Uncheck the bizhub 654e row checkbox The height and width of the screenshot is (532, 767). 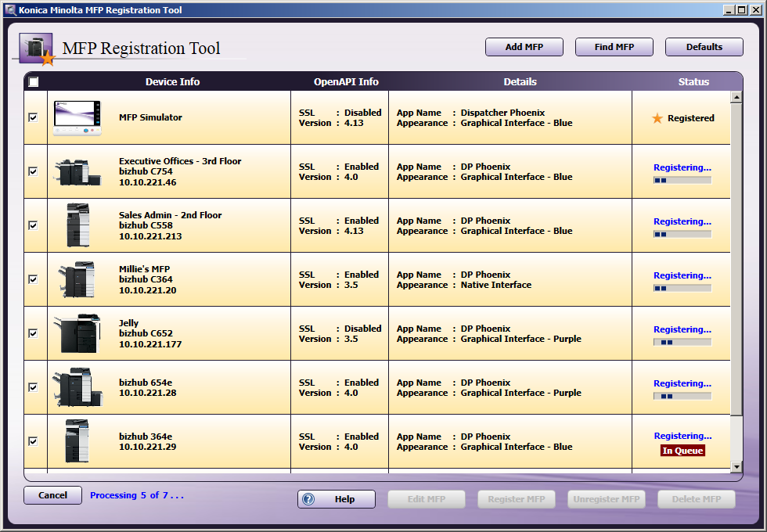click(x=33, y=387)
